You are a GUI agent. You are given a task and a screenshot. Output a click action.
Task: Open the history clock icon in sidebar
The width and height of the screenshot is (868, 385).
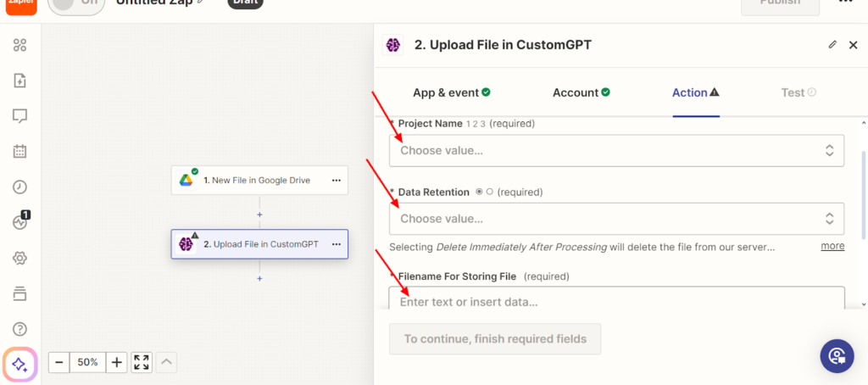pyautogui.click(x=20, y=187)
